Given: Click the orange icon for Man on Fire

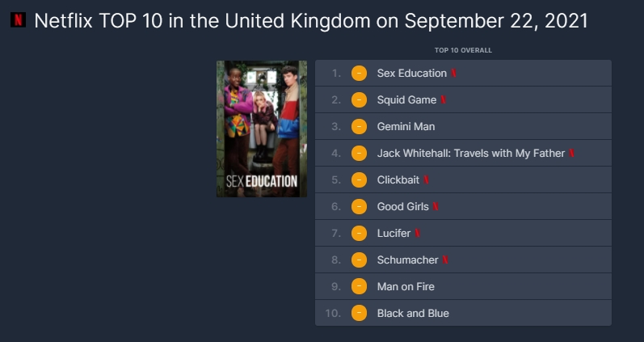Looking at the screenshot, I should [x=359, y=286].
